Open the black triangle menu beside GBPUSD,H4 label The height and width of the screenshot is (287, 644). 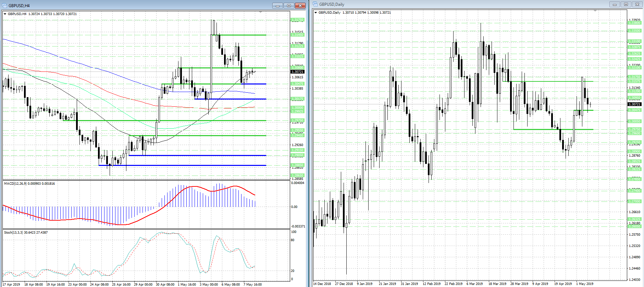5,14
